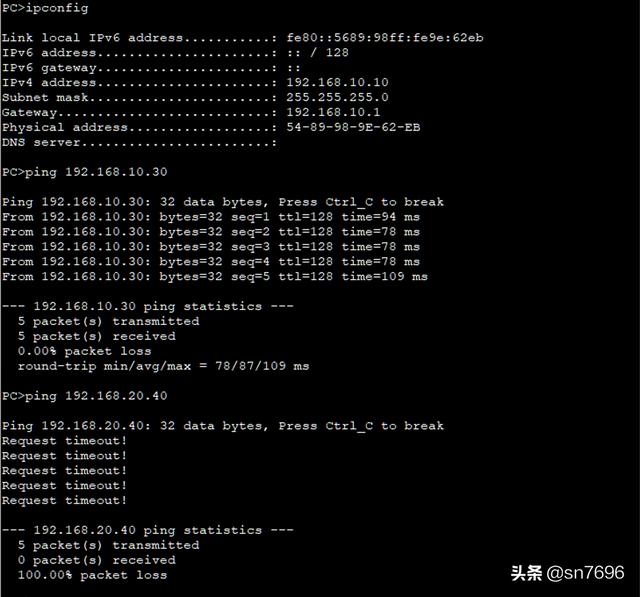Click the first Request timeout! line
The height and width of the screenshot is (597, 640).
pyautogui.click(x=64, y=441)
